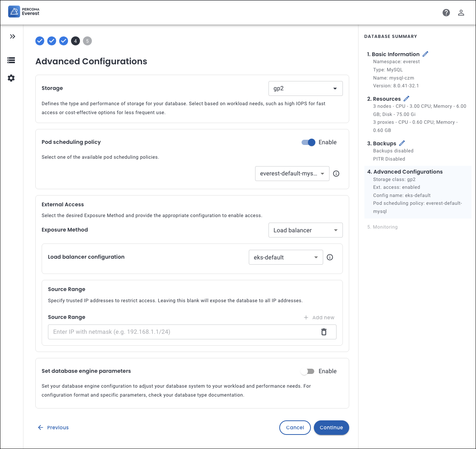Open the settings gear in sidebar
The width and height of the screenshot is (476, 449).
point(11,78)
